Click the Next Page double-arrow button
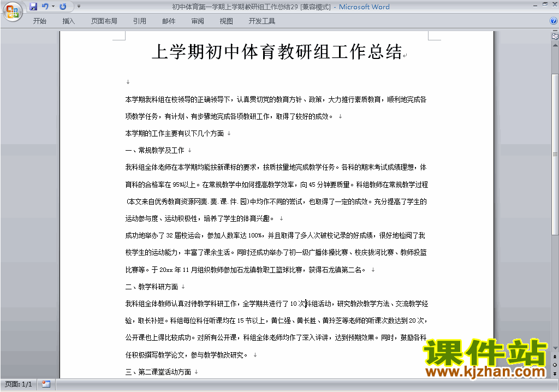 point(555,373)
